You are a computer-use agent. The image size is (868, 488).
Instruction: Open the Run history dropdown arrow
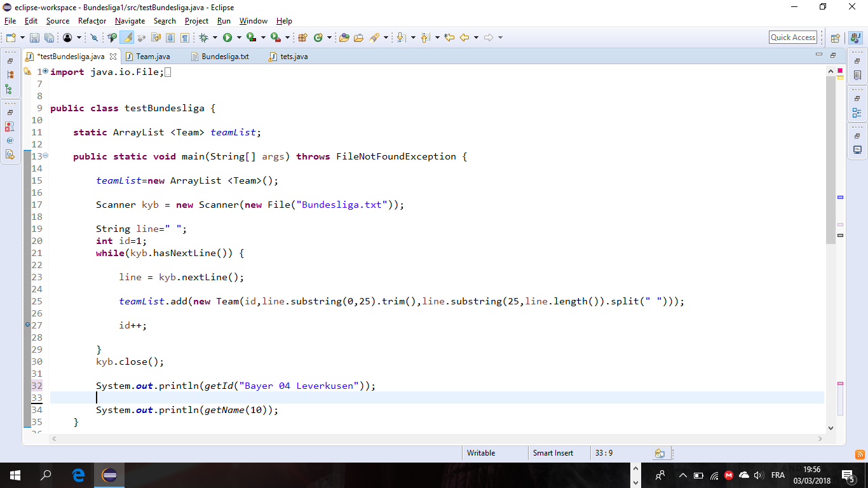[238, 37]
